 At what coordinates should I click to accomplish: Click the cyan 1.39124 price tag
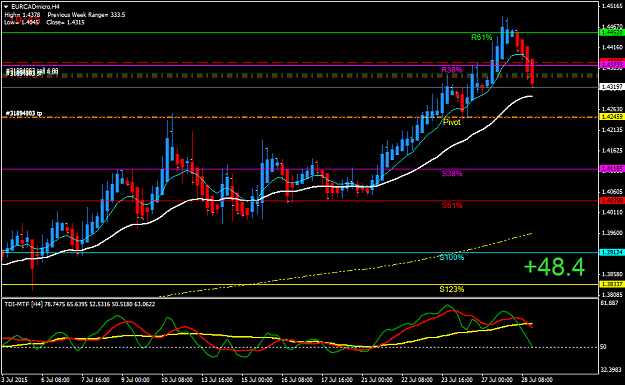[x=612, y=253]
